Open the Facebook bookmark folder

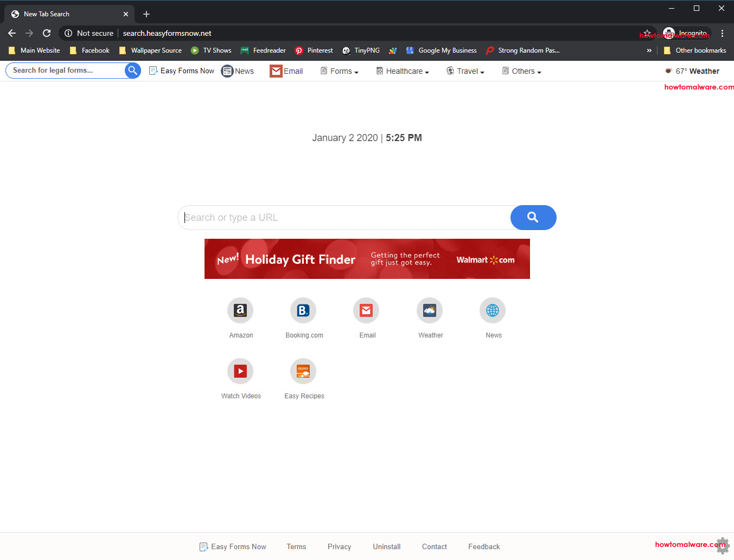coord(90,50)
